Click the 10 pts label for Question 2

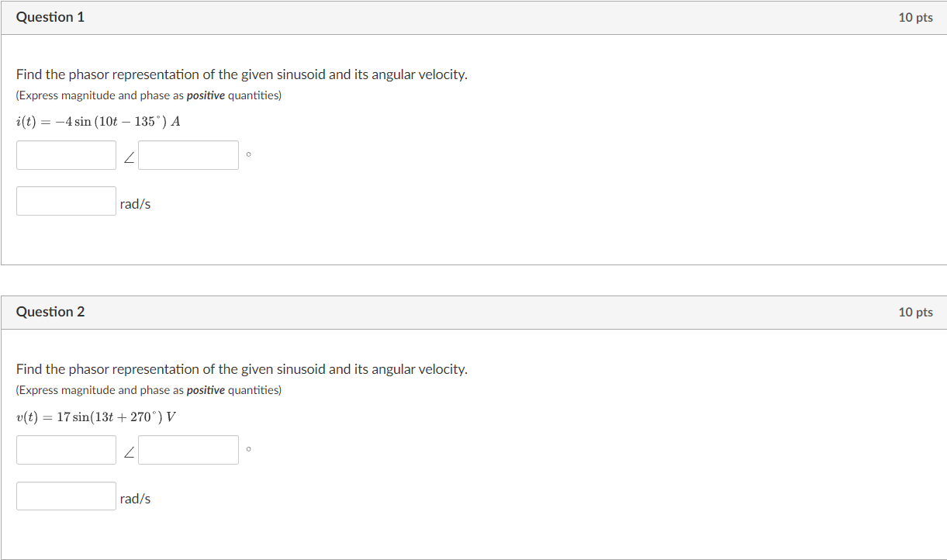coord(917,311)
